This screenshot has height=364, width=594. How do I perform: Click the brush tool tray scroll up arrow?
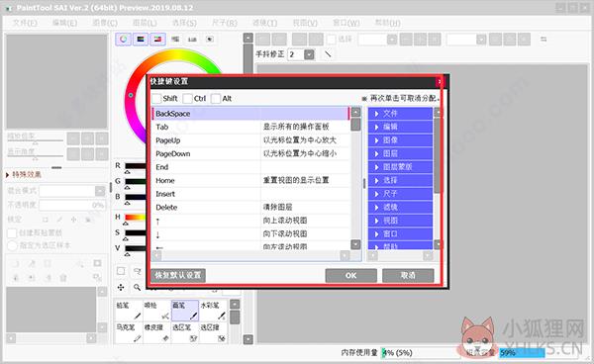pos(235,305)
